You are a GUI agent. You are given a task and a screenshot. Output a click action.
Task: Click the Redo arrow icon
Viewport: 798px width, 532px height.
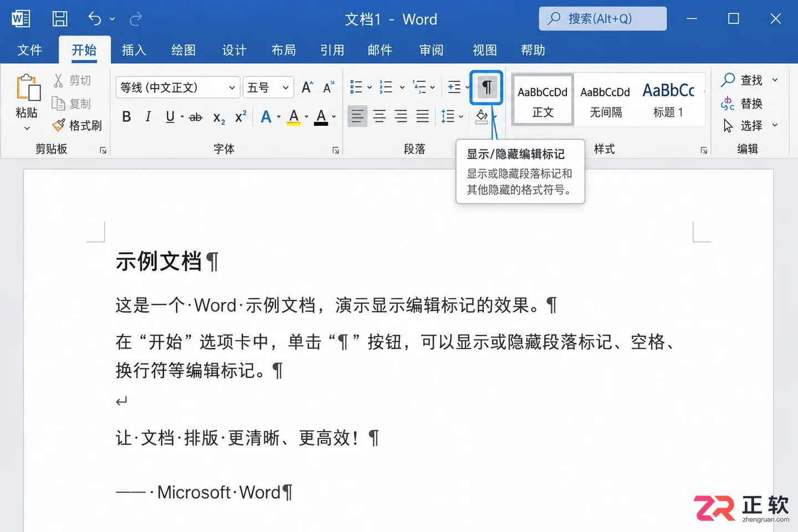(x=136, y=19)
